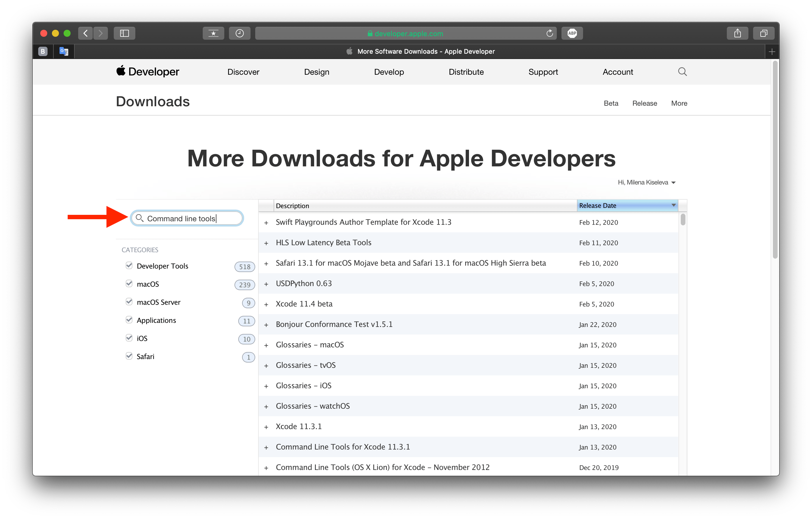This screenshot has height=519, width=812.
Task: Click the search magnifier icon
Action: click(139, 218)
